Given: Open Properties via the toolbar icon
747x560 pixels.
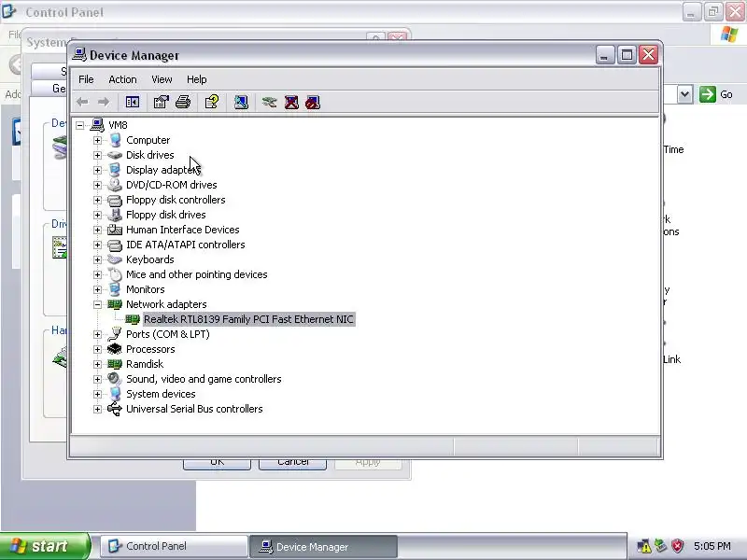Looking at the screenshot, I should [161, 102].
